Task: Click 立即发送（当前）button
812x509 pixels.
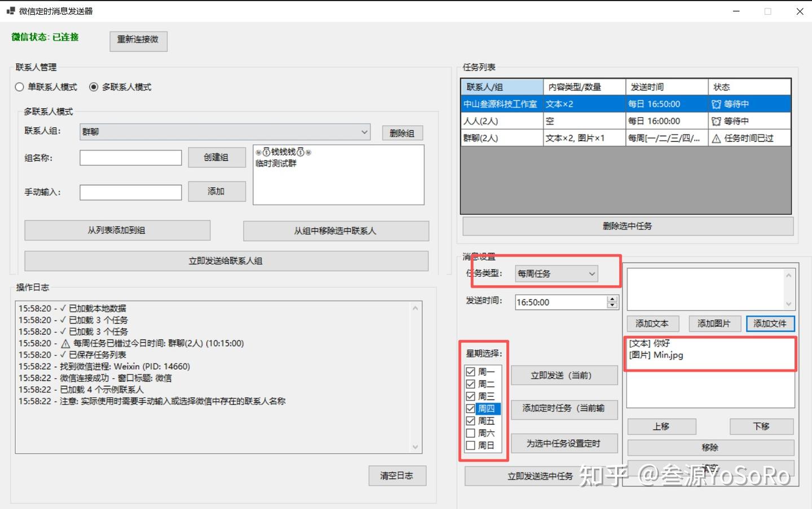Action: 564,375
